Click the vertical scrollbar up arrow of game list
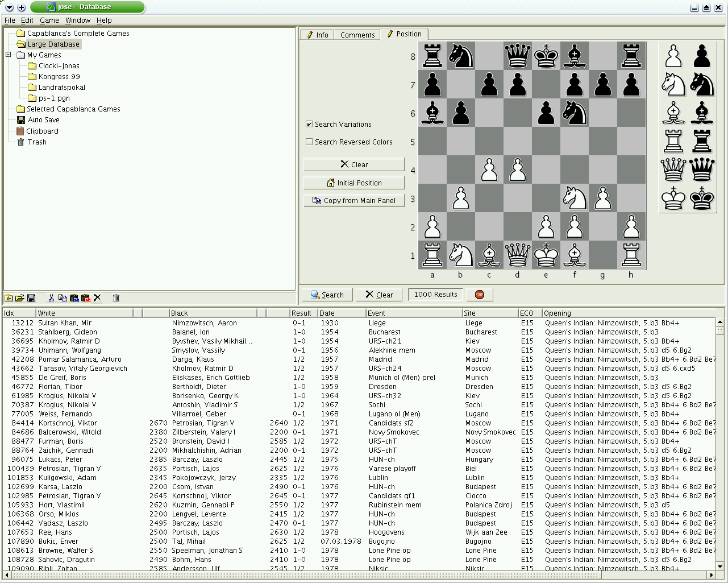 [720, 322]
